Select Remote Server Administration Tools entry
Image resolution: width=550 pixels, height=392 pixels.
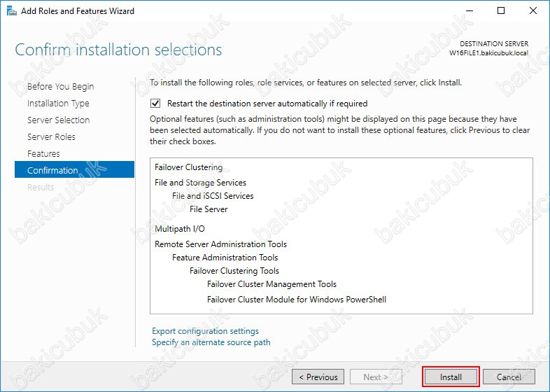(x=220, y=244)
